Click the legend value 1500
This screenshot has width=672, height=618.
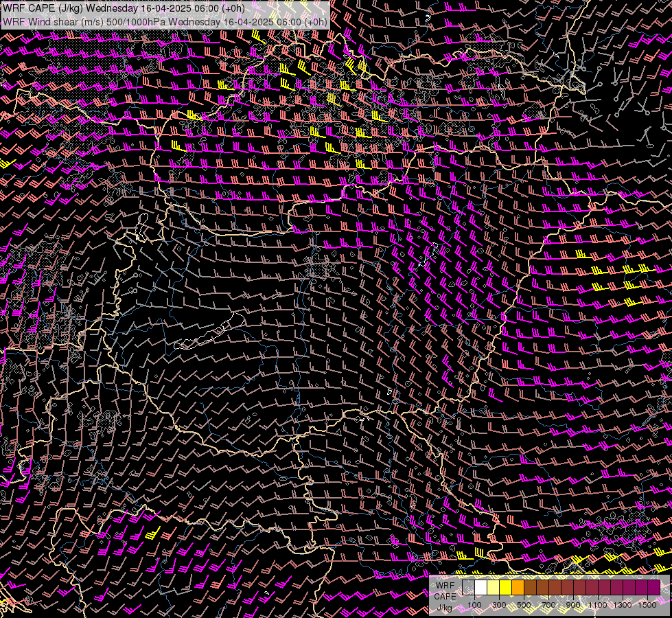tap(647, 605)
